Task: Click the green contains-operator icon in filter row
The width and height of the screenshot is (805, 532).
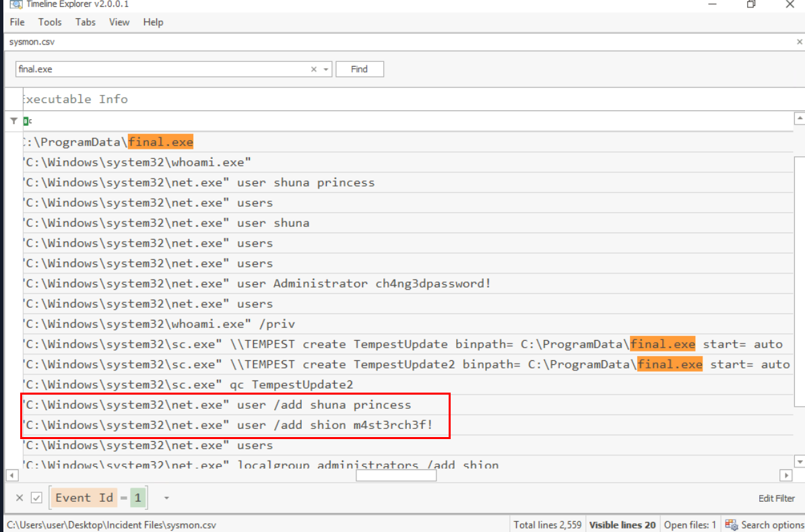Action: click(27, 121)
